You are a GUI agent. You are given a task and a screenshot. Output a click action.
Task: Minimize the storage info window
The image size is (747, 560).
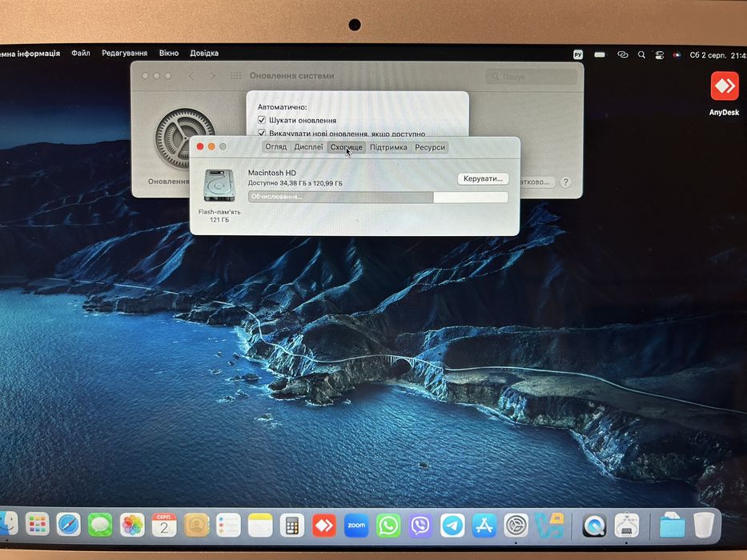point(211,146)
